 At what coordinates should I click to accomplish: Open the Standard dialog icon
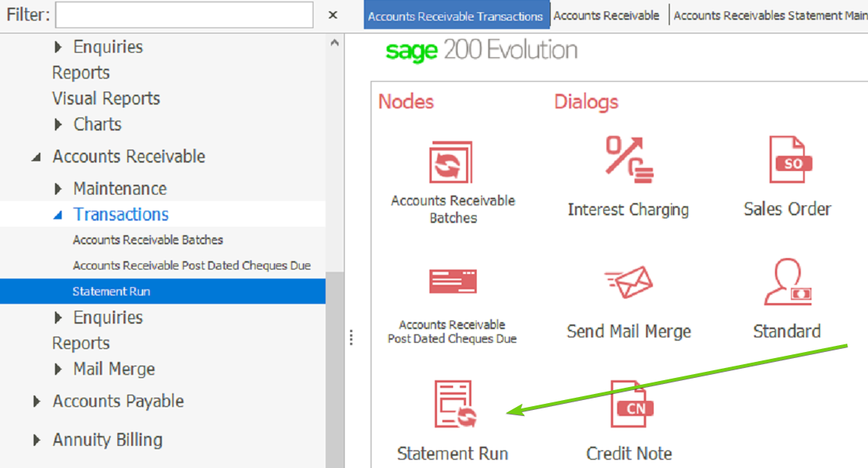point(787,283)
